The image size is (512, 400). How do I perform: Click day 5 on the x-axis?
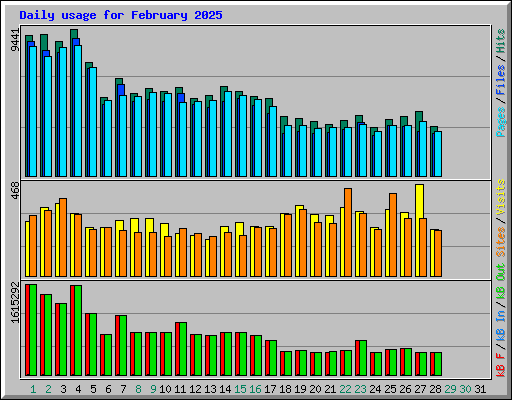(x=93, y=389)
